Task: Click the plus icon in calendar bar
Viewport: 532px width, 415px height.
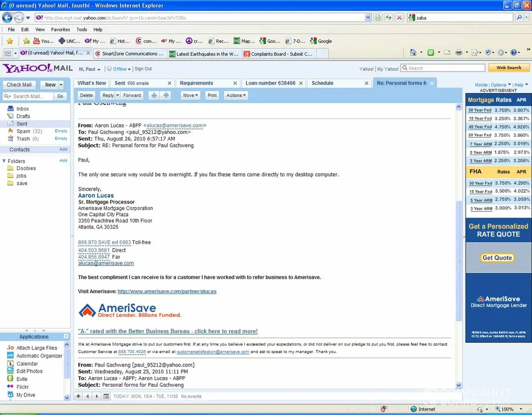Action: tap(78, 396)
